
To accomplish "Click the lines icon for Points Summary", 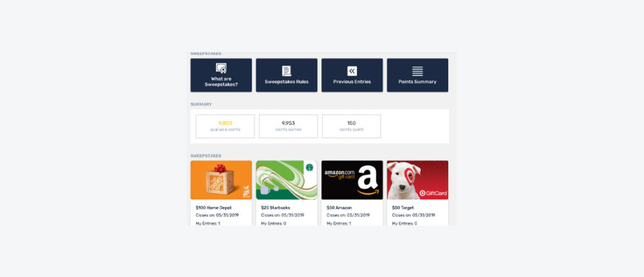I will click(418, 71).
